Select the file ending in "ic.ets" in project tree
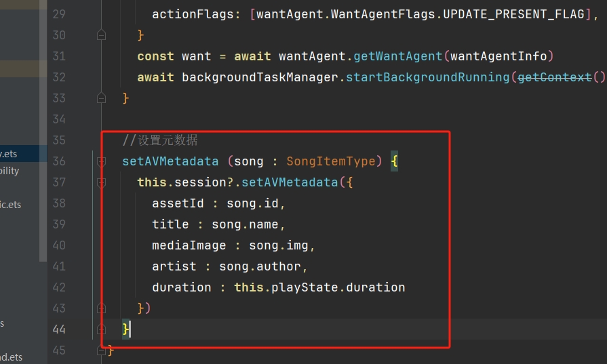607x364 pixels. 11,205
